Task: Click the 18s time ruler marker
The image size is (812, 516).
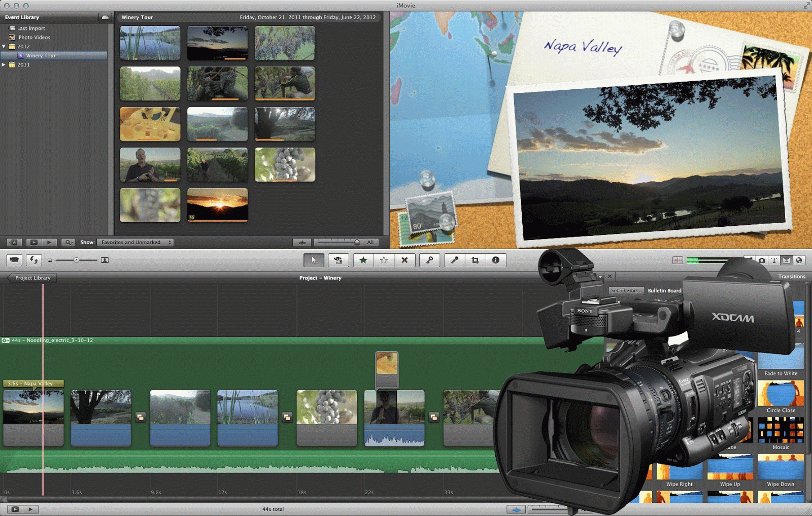Action: click(x=302, y=492)
